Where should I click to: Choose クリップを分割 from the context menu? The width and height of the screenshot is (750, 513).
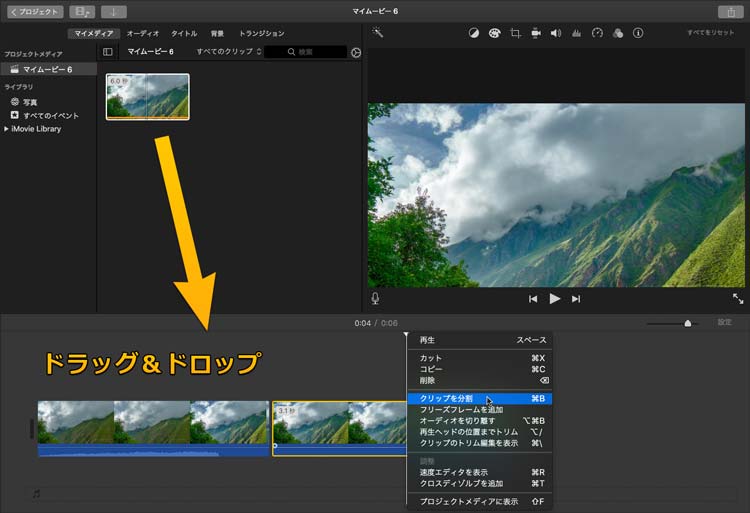coord(480,398)
